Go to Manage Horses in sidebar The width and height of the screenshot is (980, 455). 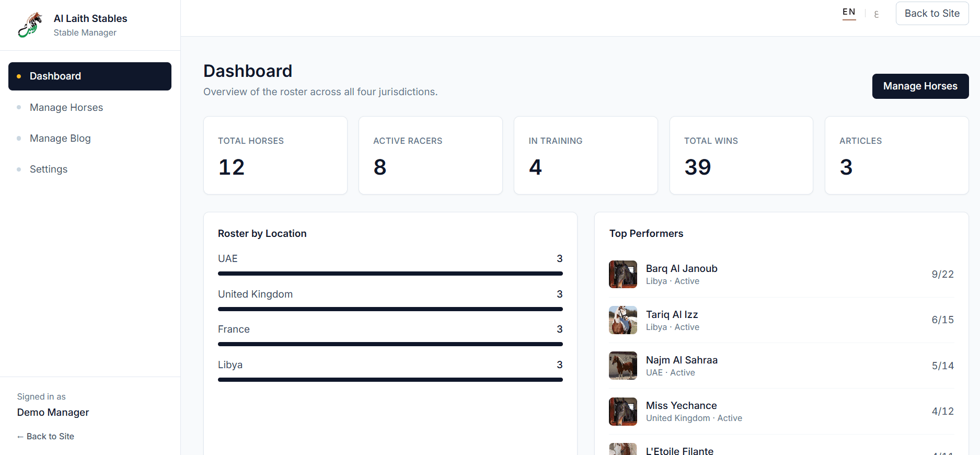pos(90,107)
